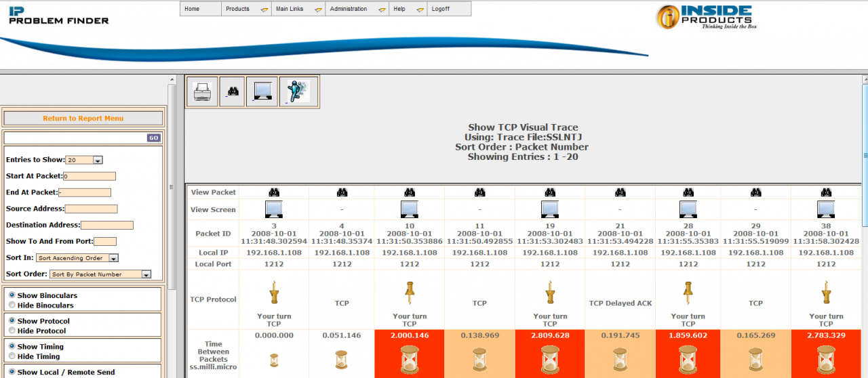Open the Sort Order by Packet Number dropdown

[x=100, y=274]
